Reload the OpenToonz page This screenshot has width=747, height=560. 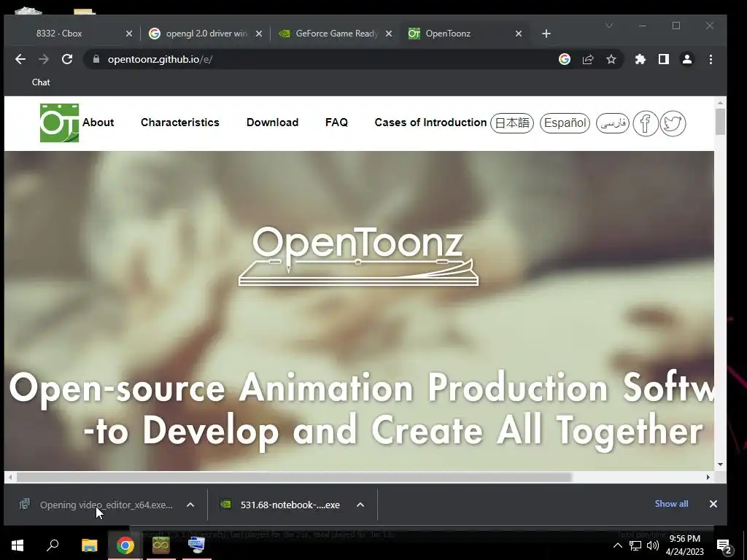tap(67, 59)
